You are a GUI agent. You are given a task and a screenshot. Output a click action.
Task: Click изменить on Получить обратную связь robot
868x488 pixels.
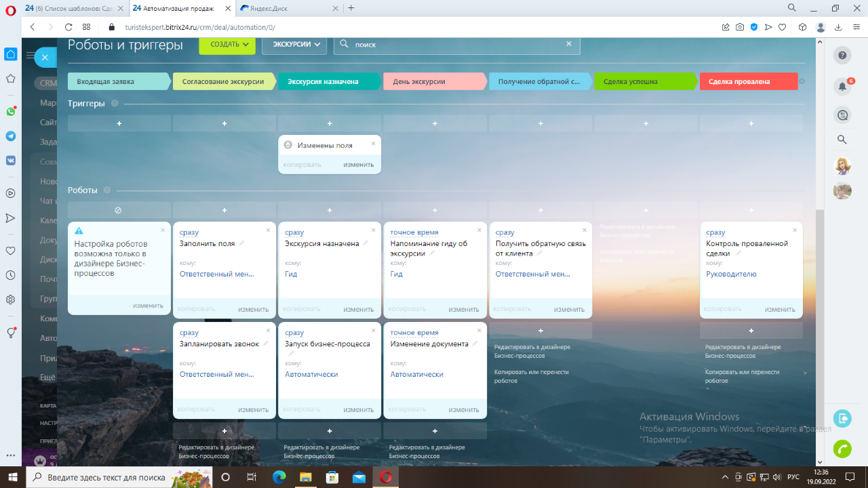[569, 309]
